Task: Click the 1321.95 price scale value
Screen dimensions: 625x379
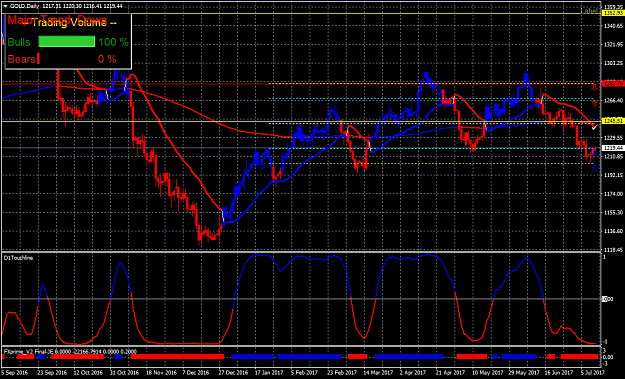Action: click(613, 45)
